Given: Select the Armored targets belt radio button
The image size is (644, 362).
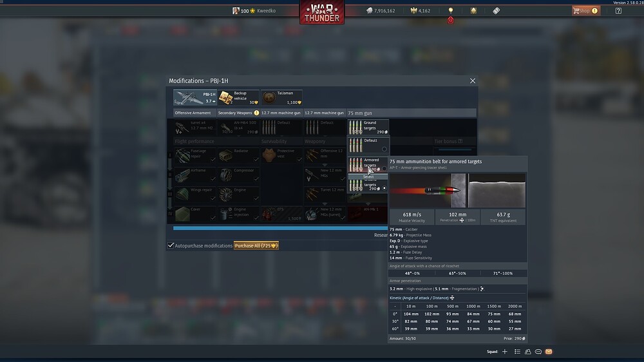Looking at the screenshot, I should point(384,169).
